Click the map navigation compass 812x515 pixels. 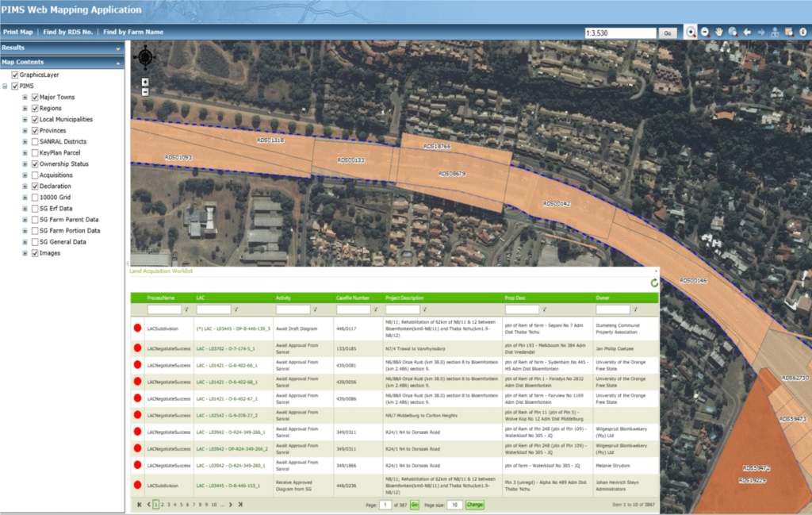tap(146, 57)
